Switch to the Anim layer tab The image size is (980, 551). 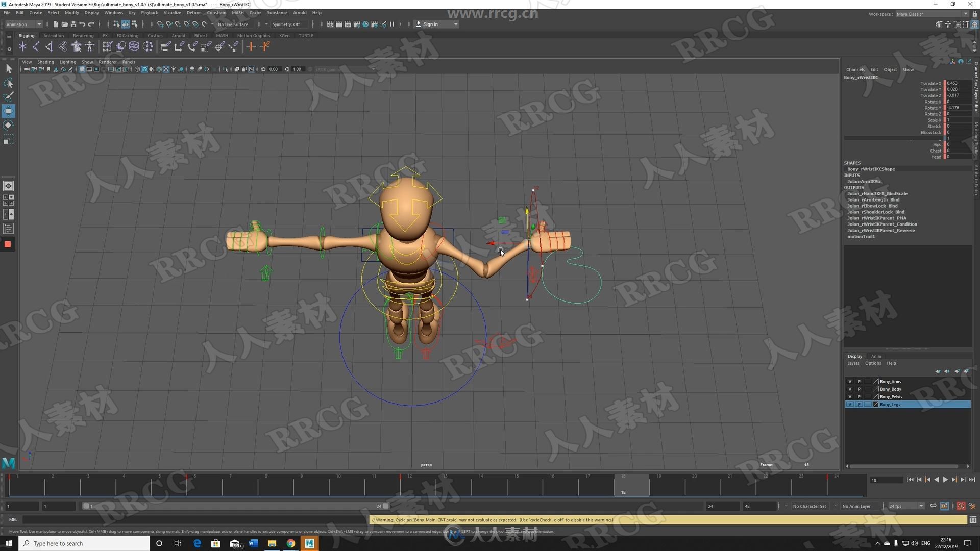point(876,356)
